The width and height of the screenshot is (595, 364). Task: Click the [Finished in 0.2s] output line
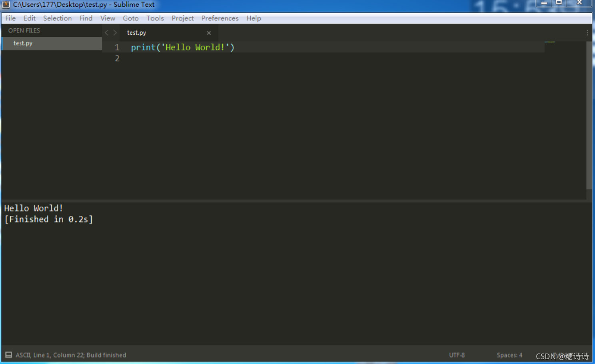click(48, 219)
